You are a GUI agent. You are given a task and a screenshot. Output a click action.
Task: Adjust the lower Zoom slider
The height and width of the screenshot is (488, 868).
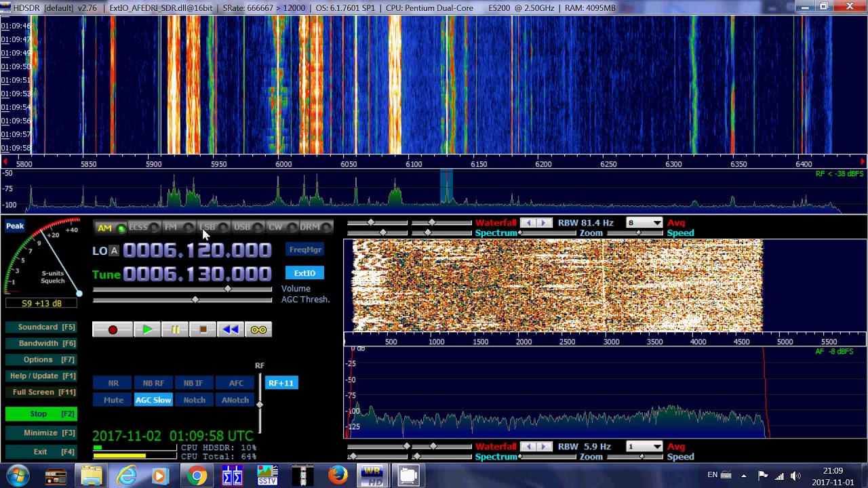[549, 457]
